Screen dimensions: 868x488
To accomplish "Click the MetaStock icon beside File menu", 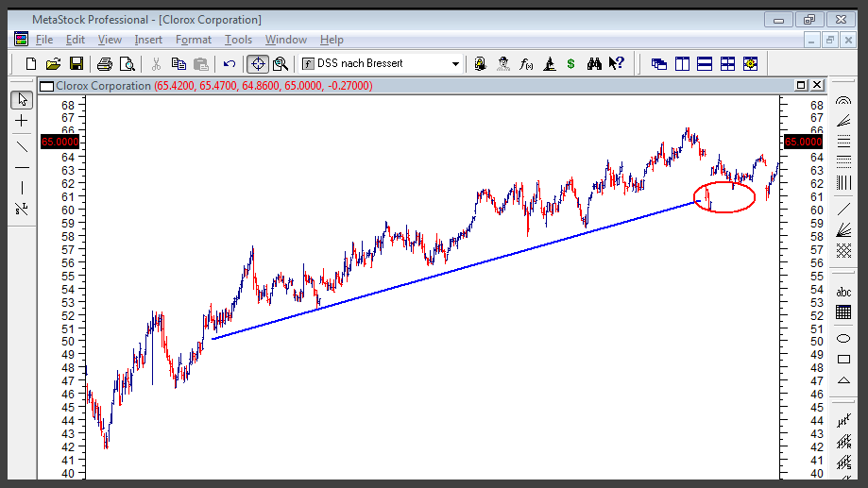I will (x=21, y=40).
